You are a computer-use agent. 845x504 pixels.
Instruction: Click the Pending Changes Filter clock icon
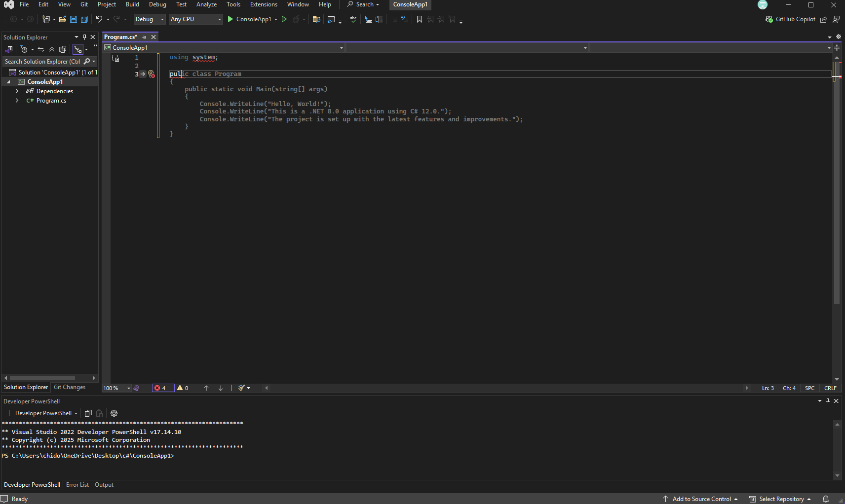tap(24, 49)
